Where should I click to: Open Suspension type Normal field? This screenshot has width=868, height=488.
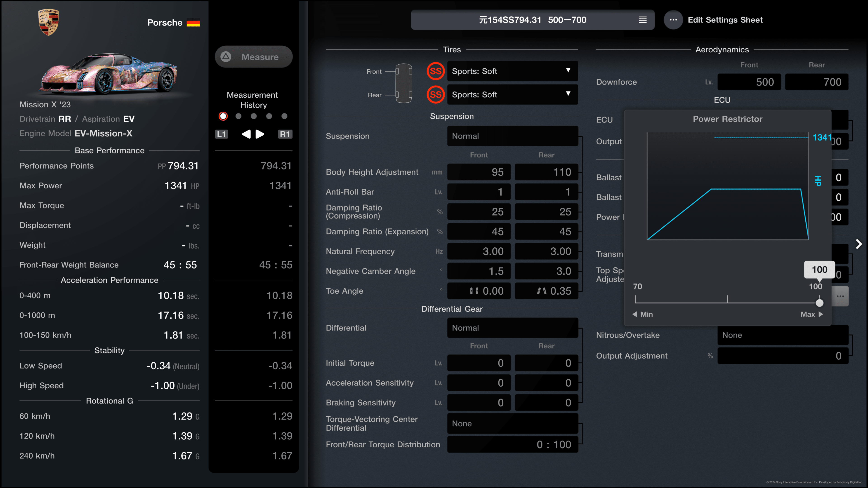(512, 136)
